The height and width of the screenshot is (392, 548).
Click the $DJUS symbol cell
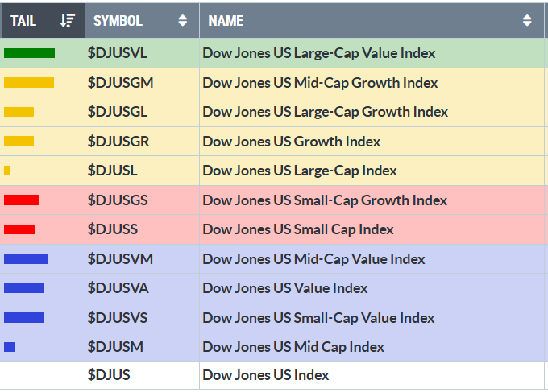pyautogui.click(x=142, y=375)
